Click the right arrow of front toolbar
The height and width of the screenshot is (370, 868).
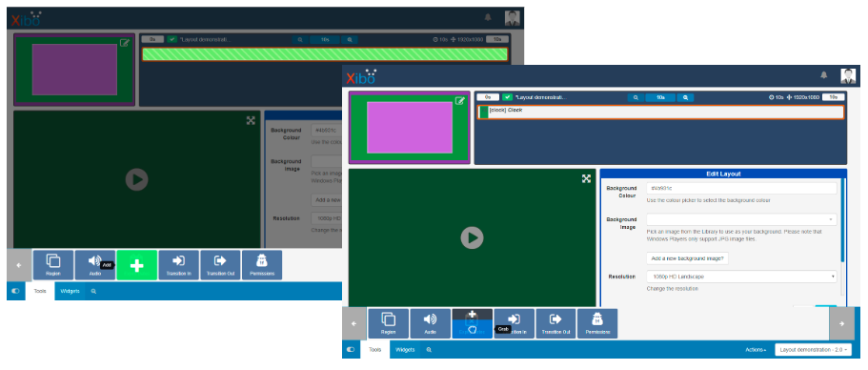841,323
